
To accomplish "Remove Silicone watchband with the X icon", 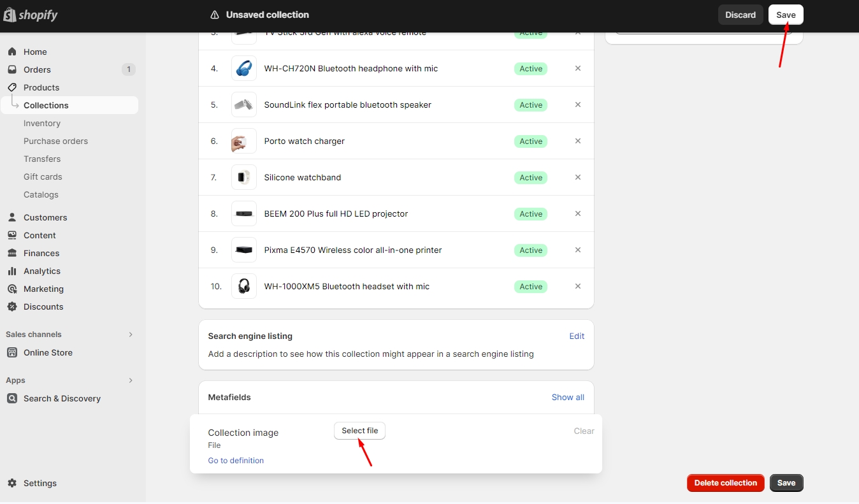I will [x=578, y=177].
